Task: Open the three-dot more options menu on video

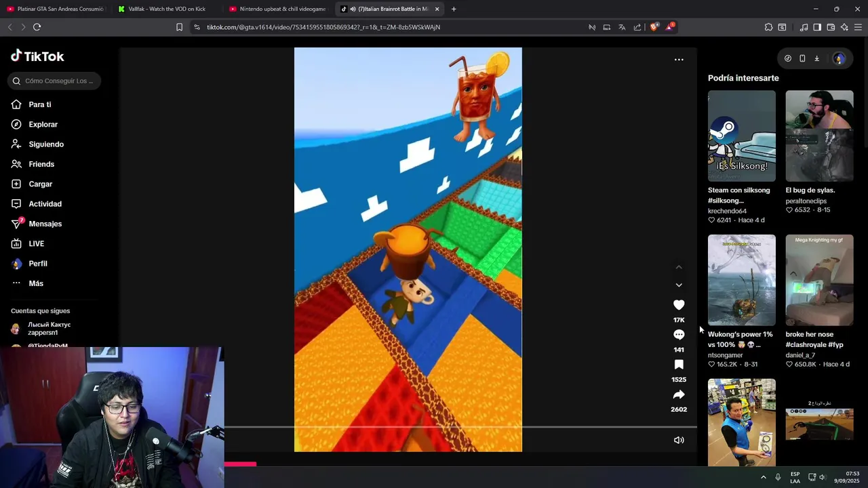Action: (679, 60)
